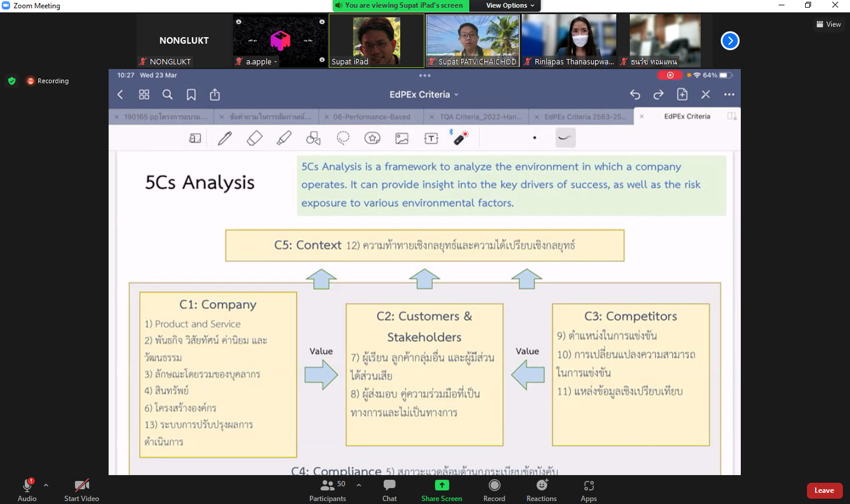
Task: Open the share and export icon
Action: pos(215,94)
